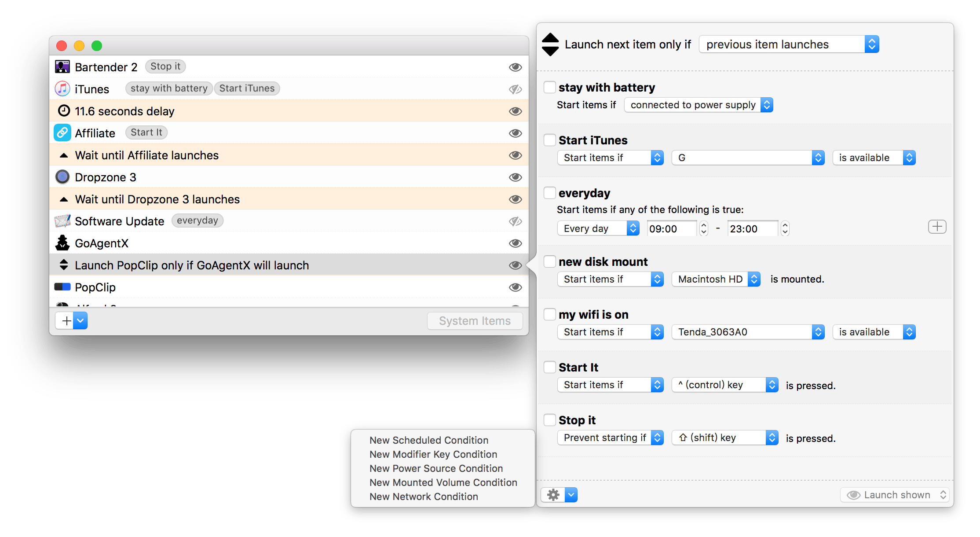Check the everyday condition checkbox
Viewport: 980px width, 537px height.
coord(550,193)
